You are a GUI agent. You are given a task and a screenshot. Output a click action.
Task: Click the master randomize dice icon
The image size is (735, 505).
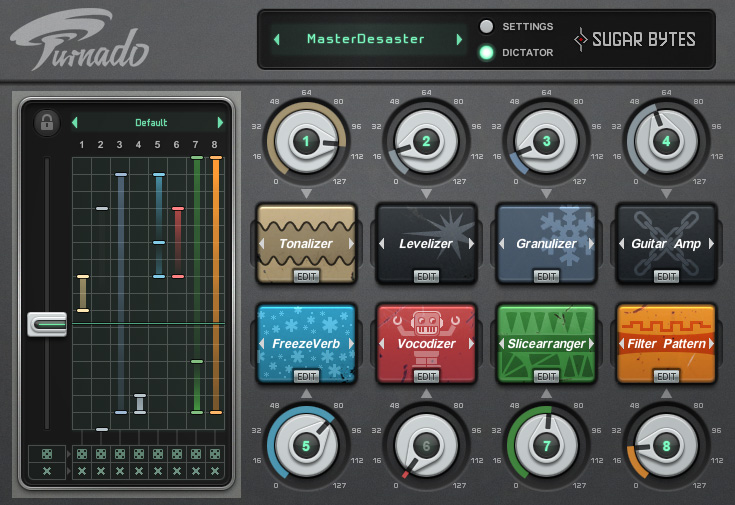46,454
